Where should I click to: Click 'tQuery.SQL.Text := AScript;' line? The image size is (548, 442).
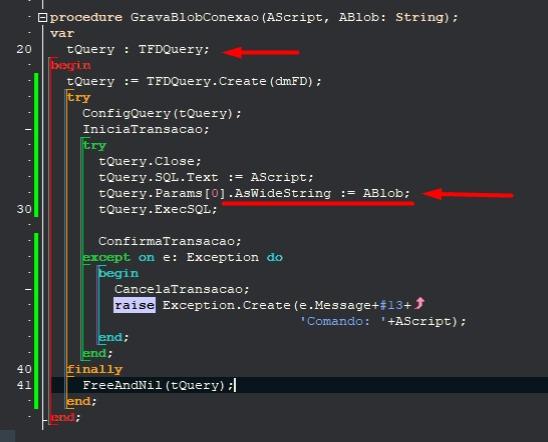click(206, 177)
